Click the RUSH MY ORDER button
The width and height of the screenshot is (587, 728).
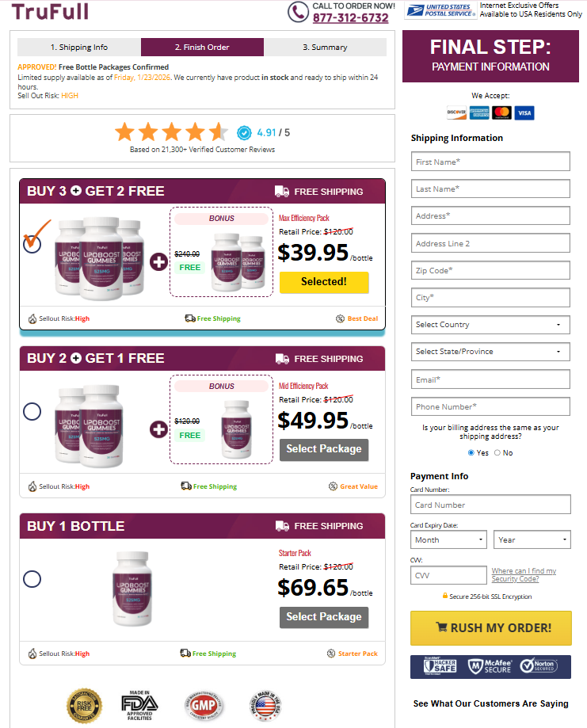pyautogui.click(x=490, y=628)
